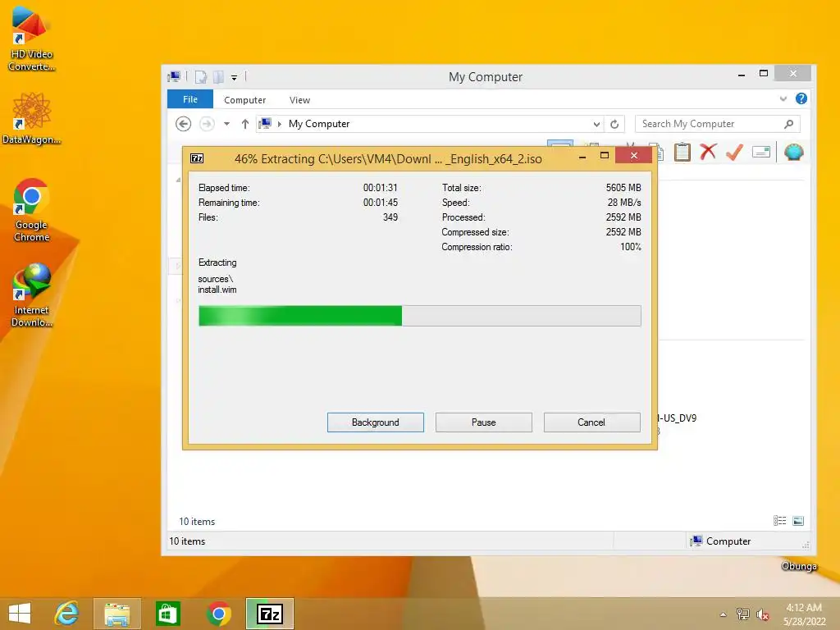
Task: Click the 100% compression ratio value
Action: (x=631, y=247)
